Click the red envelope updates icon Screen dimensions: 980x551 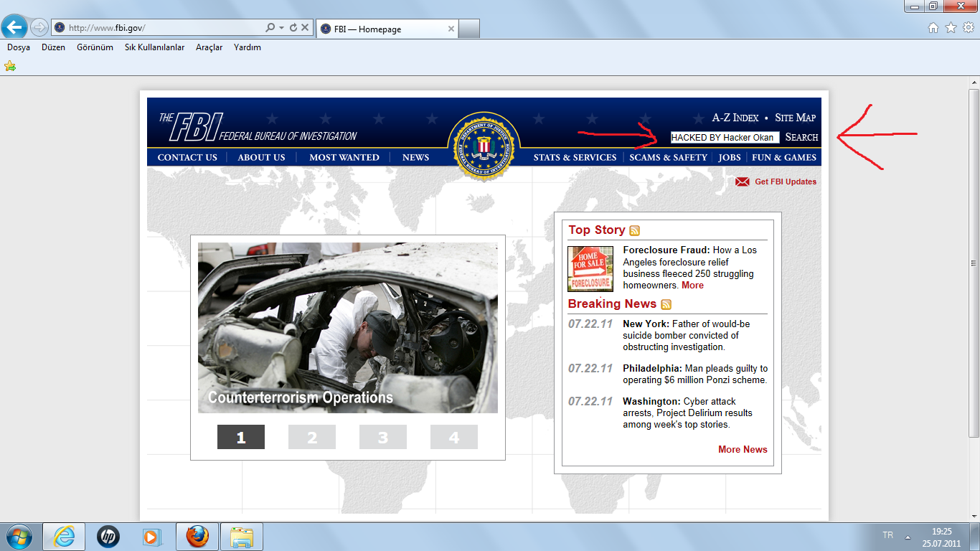pyautogui.click(x=743, y=182)
